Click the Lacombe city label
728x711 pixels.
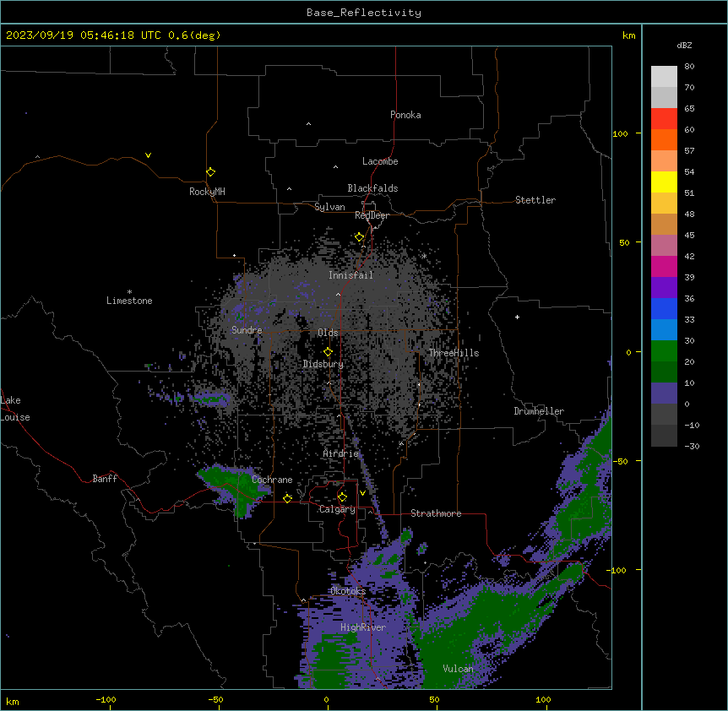click(x=380, y=161)
